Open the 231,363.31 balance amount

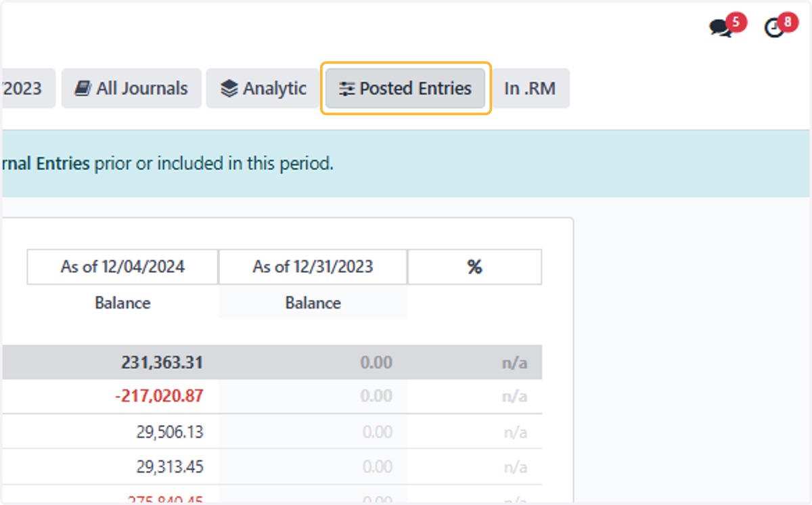[x=162, y=363]
